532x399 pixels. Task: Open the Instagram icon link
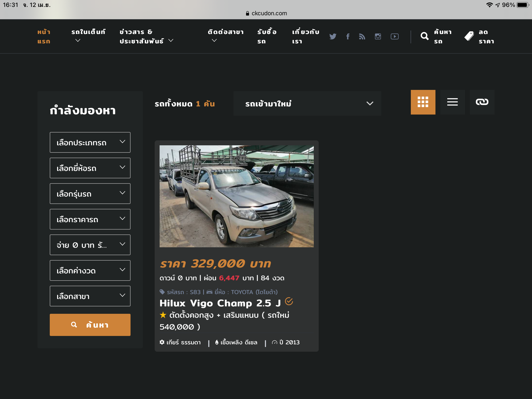[378, 36]
